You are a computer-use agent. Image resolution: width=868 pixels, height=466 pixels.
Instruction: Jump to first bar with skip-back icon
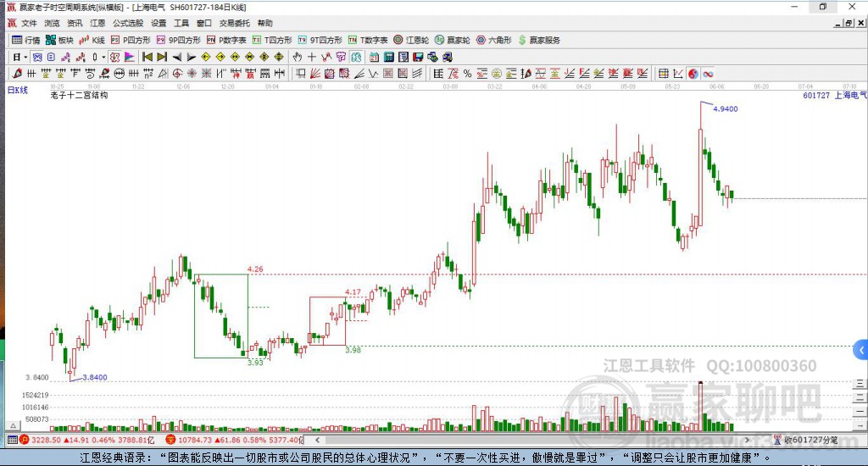click(147, 57)
